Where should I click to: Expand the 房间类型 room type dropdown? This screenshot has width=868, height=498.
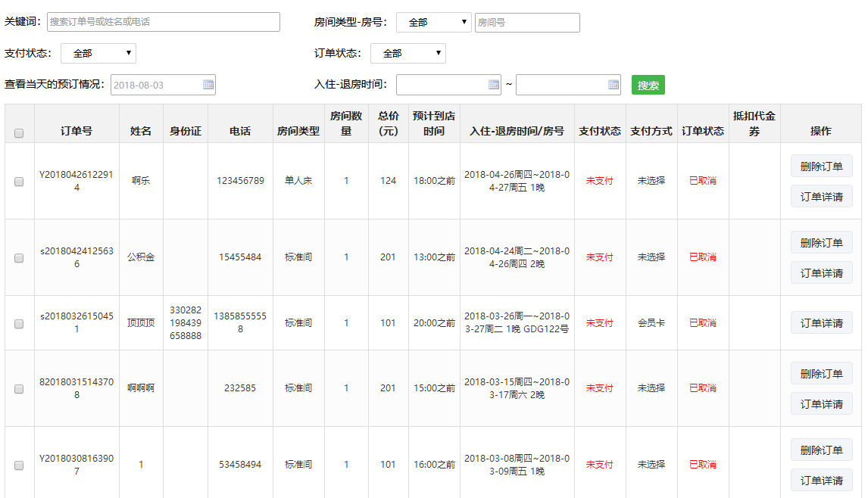[433, 23]
